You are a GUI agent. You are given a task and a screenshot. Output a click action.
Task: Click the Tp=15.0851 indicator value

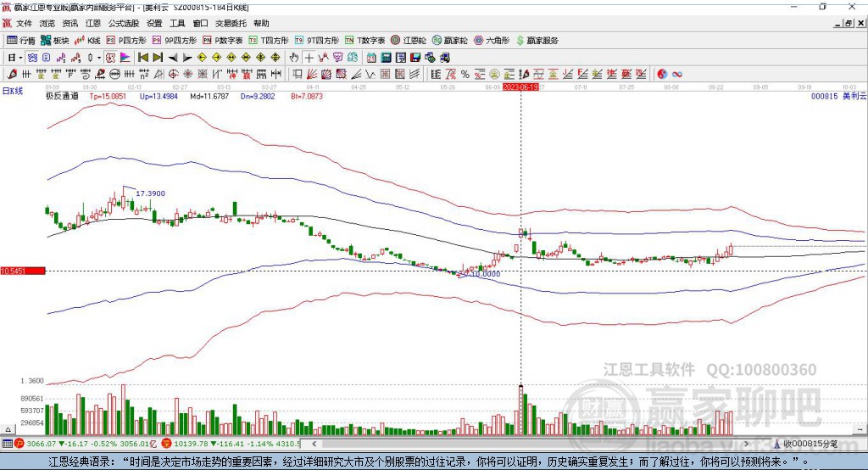point(108,97)
